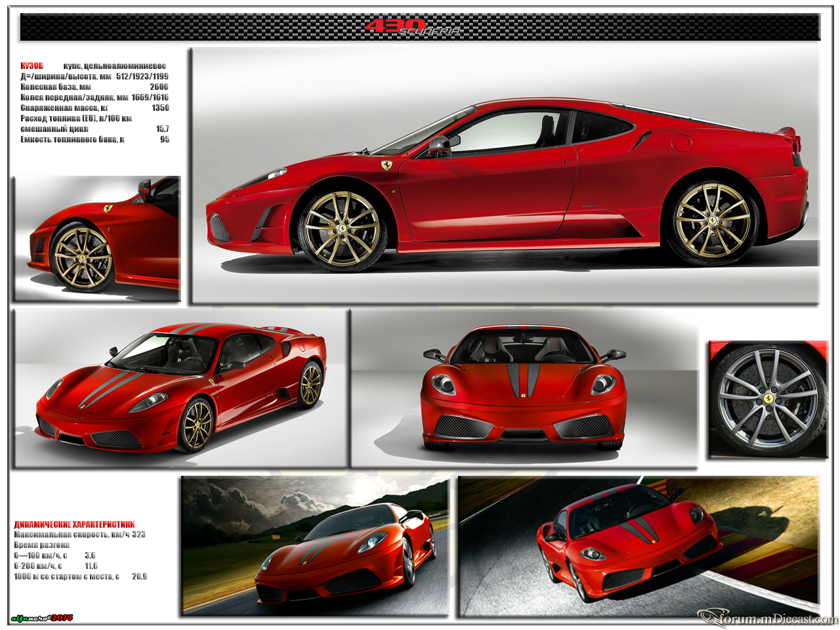The image size is (840, 630).
Task: Click the front wheel of the side-view car
Action: (x=342, y=229)
